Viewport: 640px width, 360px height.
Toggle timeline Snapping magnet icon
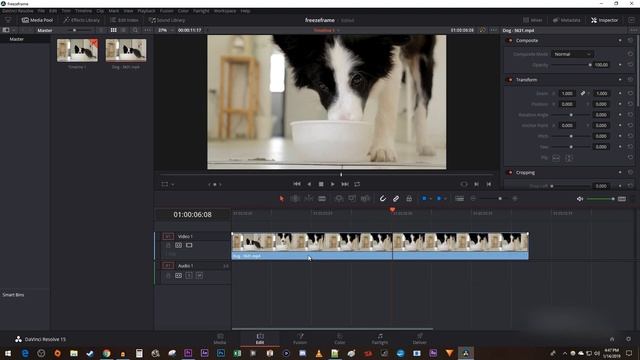tap(382, 199)
